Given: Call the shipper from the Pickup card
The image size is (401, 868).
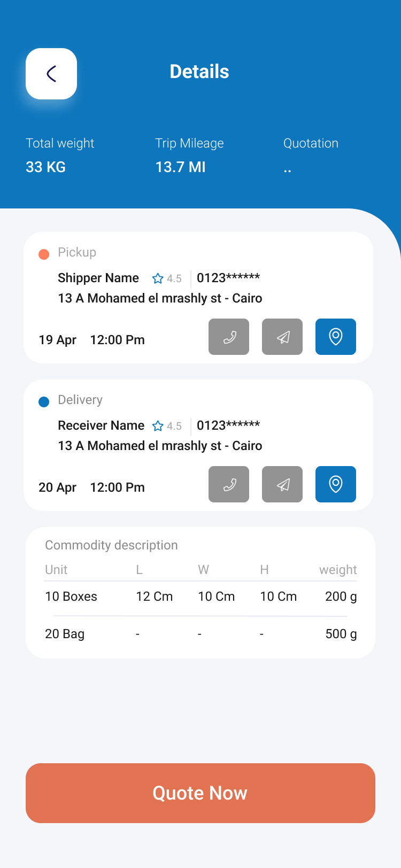Looking at the screenshot, I should coord(229,337).
